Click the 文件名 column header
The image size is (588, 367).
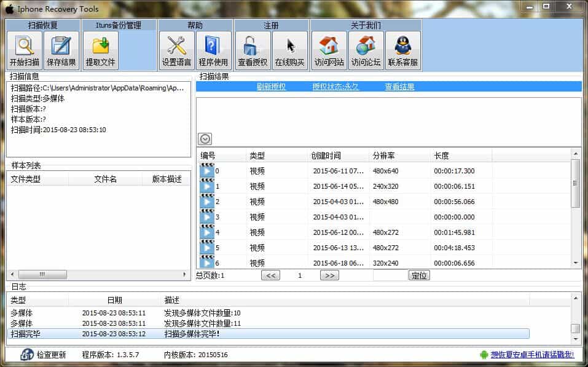point(106,179)
